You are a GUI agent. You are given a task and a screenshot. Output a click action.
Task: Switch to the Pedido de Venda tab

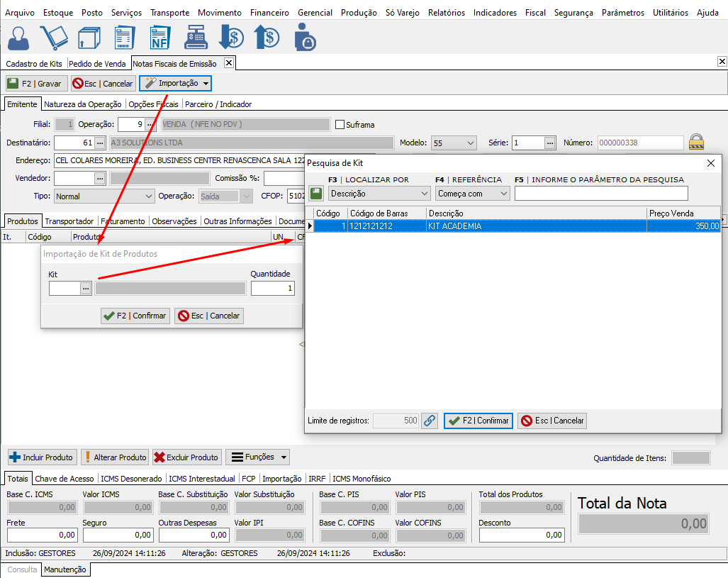pos(97,64)
